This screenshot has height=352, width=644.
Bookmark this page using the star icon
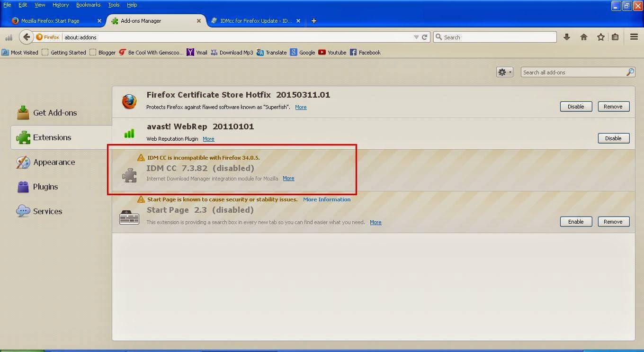600,36
